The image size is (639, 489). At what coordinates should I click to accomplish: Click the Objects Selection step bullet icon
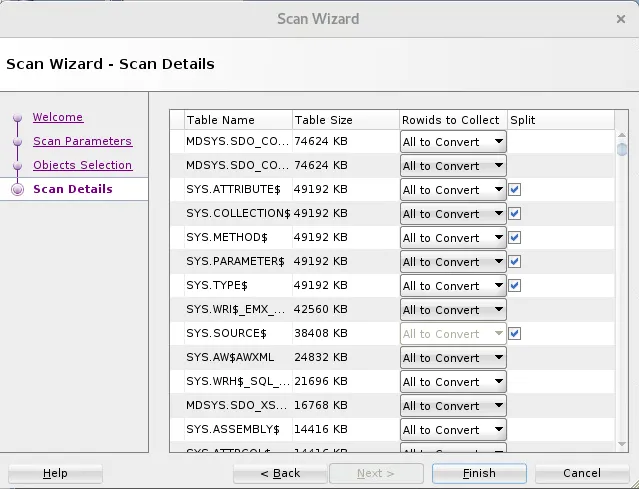pos(18,166)
